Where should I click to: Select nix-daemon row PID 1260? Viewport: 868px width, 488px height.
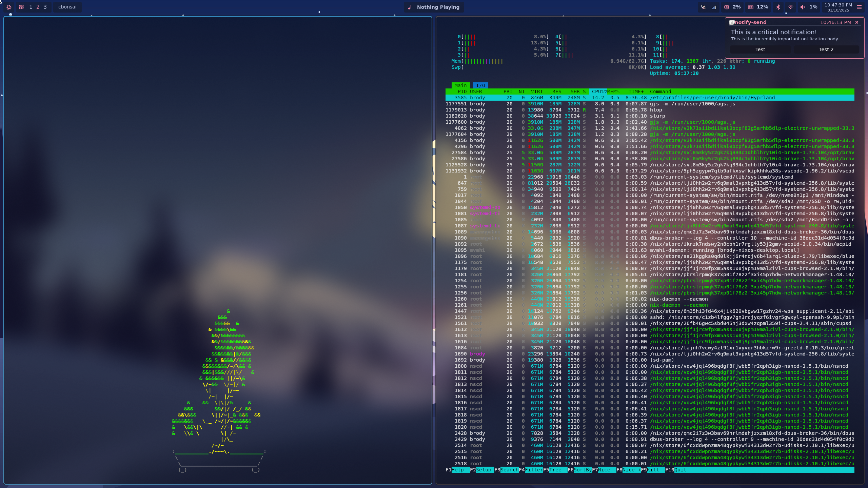[x=650, y=299]
